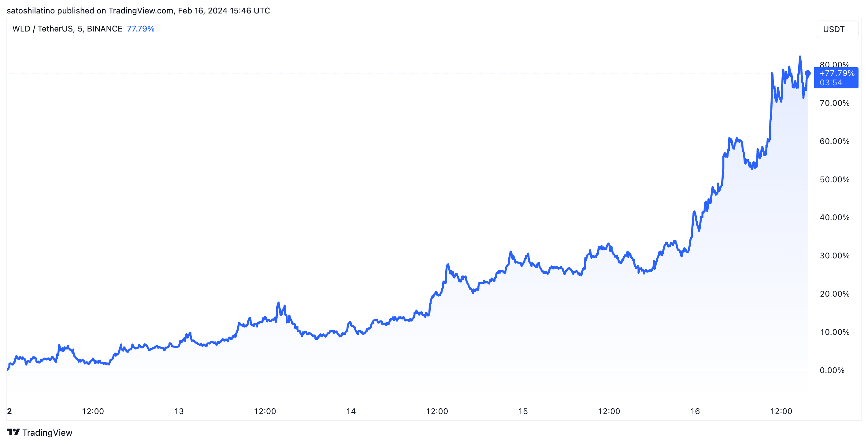Click the 77.79% value in legend
The height and width of the screenshot is (444, 868).
click(x=140, y=29)
